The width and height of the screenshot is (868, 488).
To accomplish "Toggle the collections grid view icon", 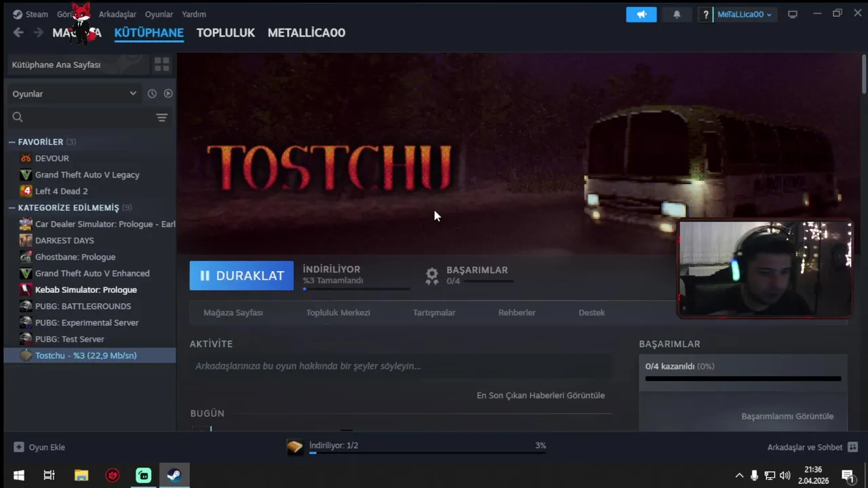I will coord(162,64).
